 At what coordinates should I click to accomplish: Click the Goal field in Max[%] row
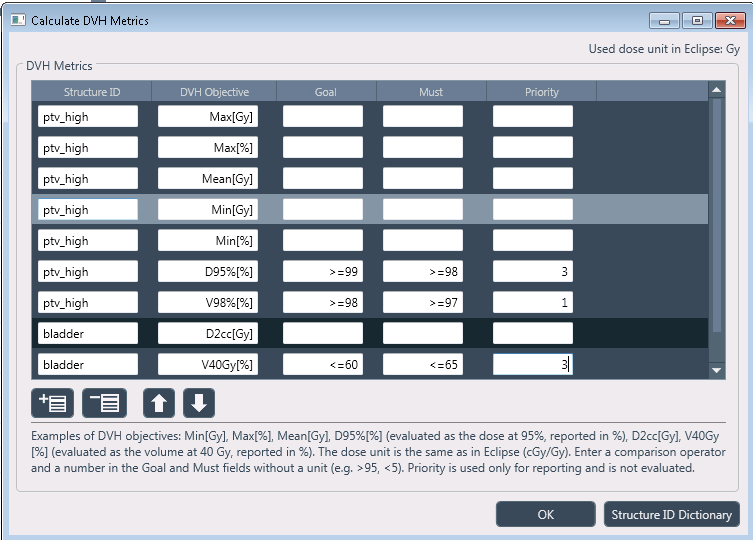click(323, 147)
